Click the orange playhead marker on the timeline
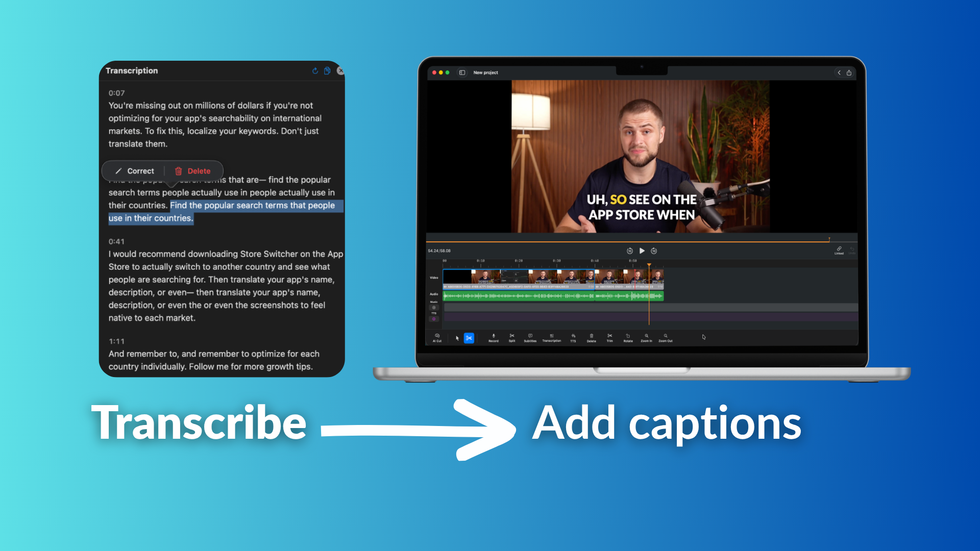The height and width of the screenshot is (551, 980). click(649, 265)
